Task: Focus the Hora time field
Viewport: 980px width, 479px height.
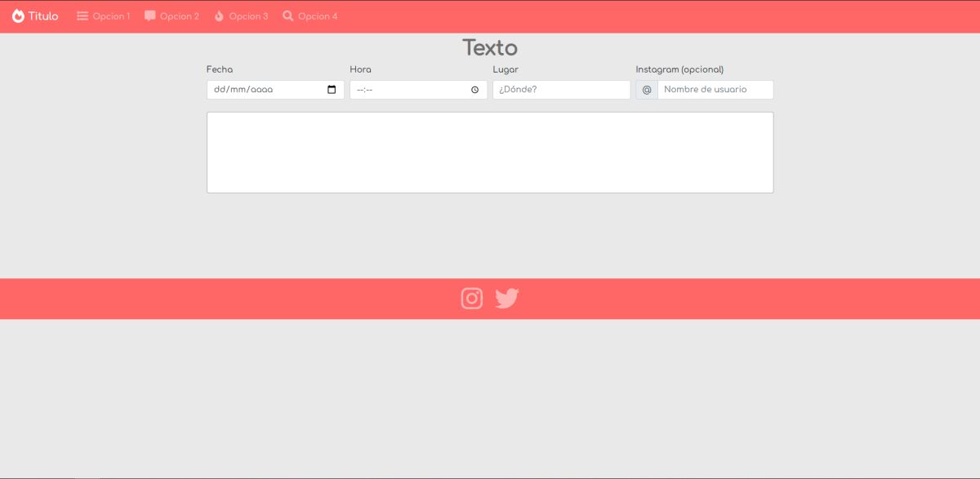Action: pyautogui.click(x=418, y=90)
